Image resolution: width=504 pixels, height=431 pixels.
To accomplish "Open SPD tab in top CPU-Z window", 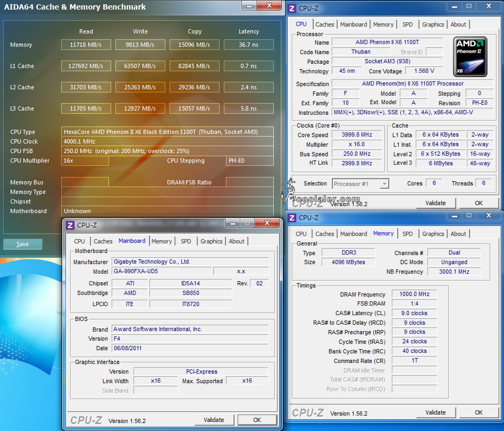I will pos(408,24).
